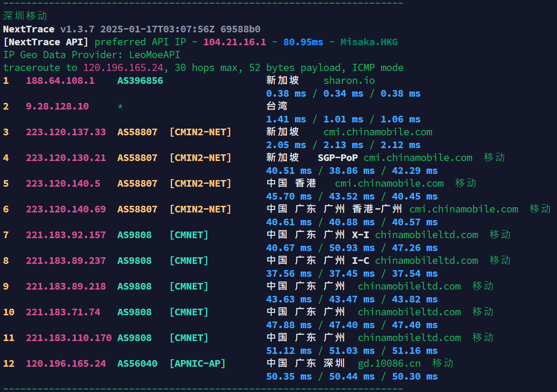Click the preferred API IP 104.21.16.1

click(235, 42)
